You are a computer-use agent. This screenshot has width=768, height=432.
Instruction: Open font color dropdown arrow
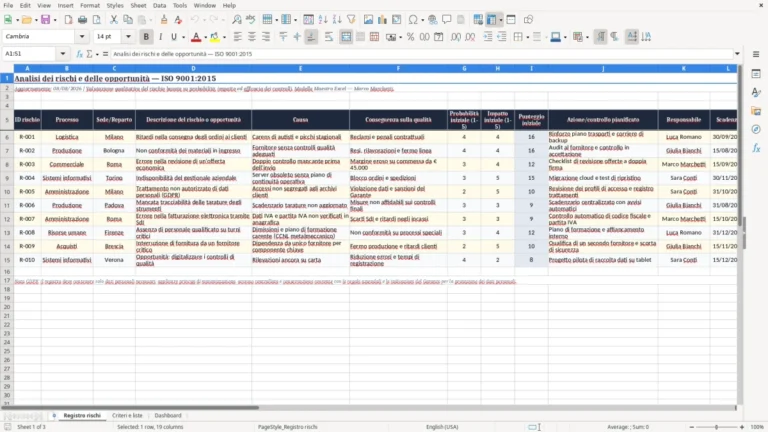pyautogui.click(x=205, y=37)
